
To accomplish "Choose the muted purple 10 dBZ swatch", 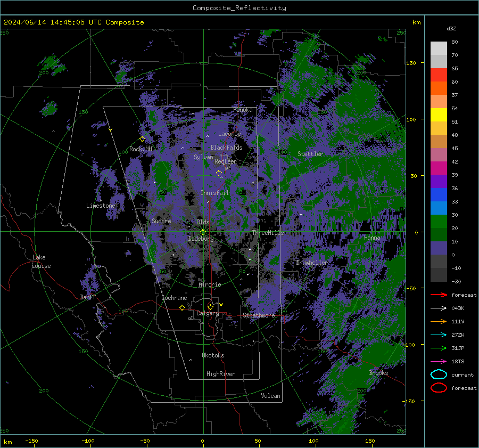I will pos(439,248).
